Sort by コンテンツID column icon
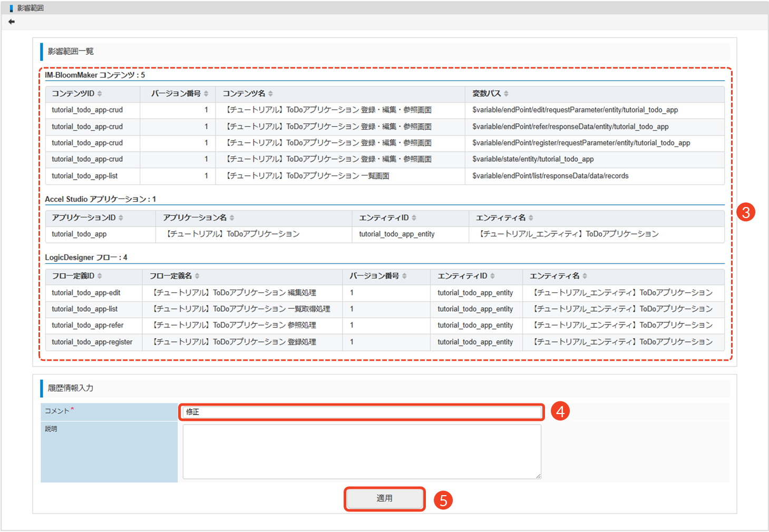Screen dimensions: 769x532 [x=100, y=94]
